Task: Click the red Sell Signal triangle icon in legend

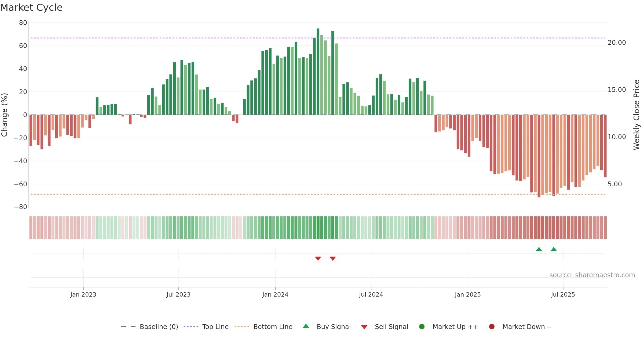Action: tap(364, 327)
